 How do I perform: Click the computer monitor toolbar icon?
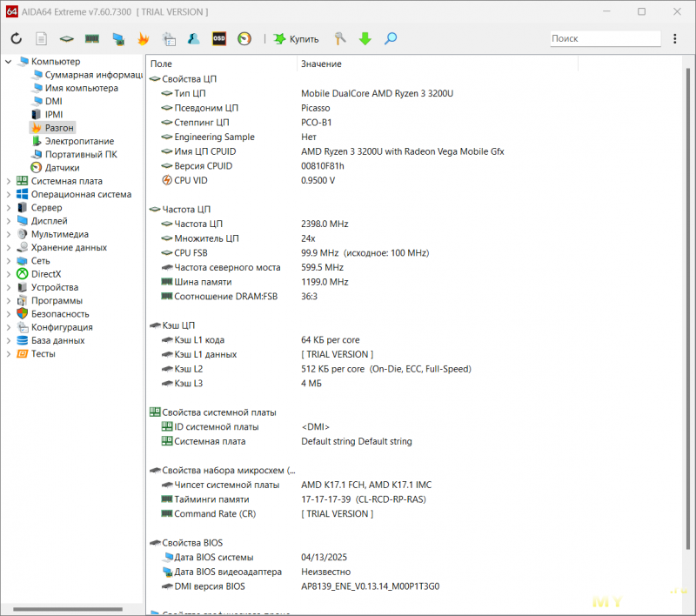(118, 39)
